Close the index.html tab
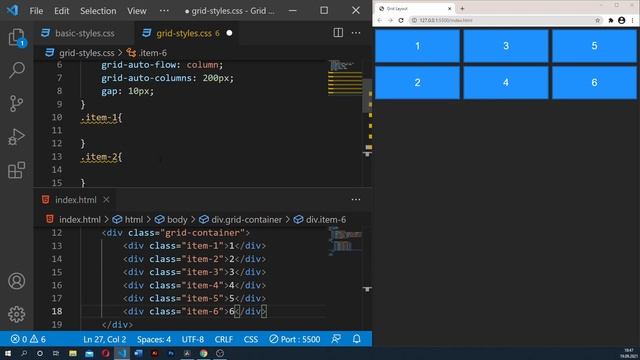The height and width of the screenshot is (360, 640). [106, 200]
